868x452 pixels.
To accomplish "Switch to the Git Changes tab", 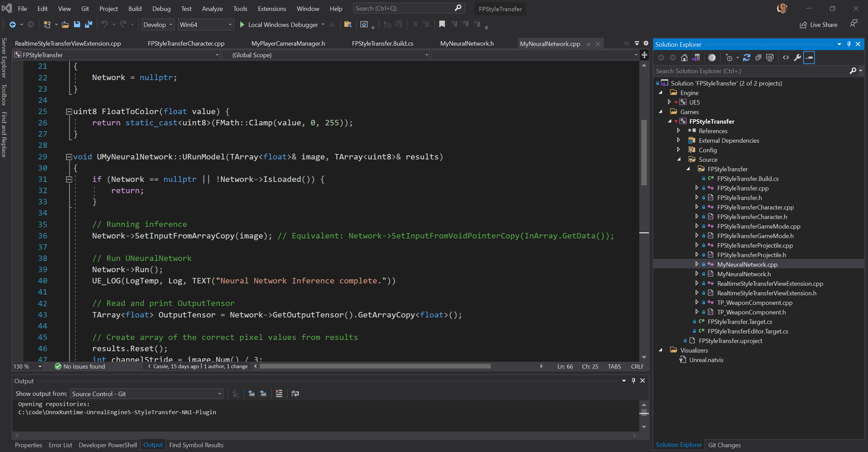I will point(725,445).
